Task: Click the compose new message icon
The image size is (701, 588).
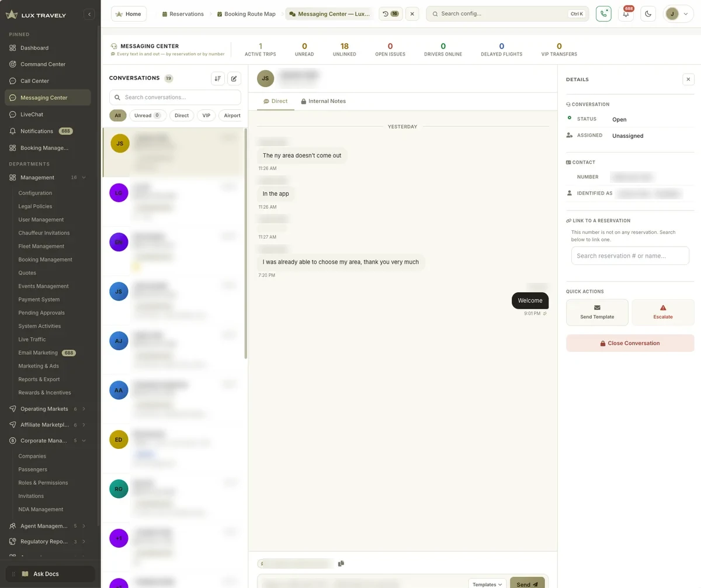Action: click(x=234, y=78)
